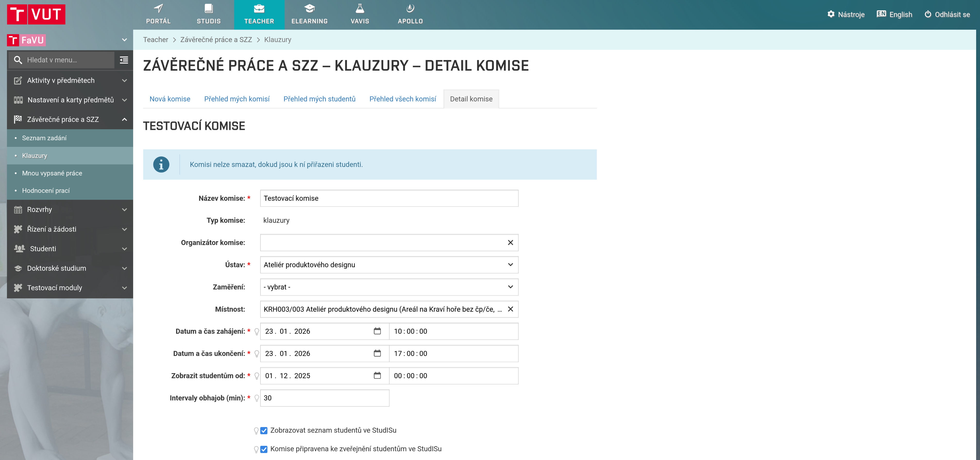Image resolution: width=980 pixels, height=460 pixels.
Task: Open calendar picker for Datum a čas ukončení
Action: pos(377,353)
